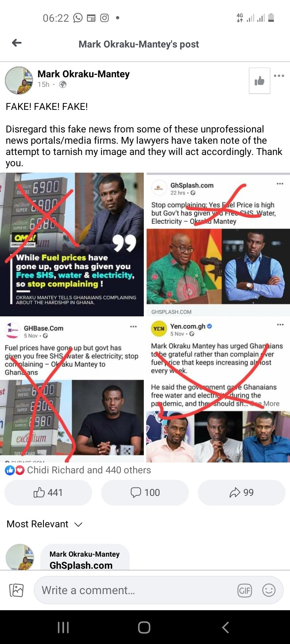Tap Android home navigation button

click(x=144, y=627)
